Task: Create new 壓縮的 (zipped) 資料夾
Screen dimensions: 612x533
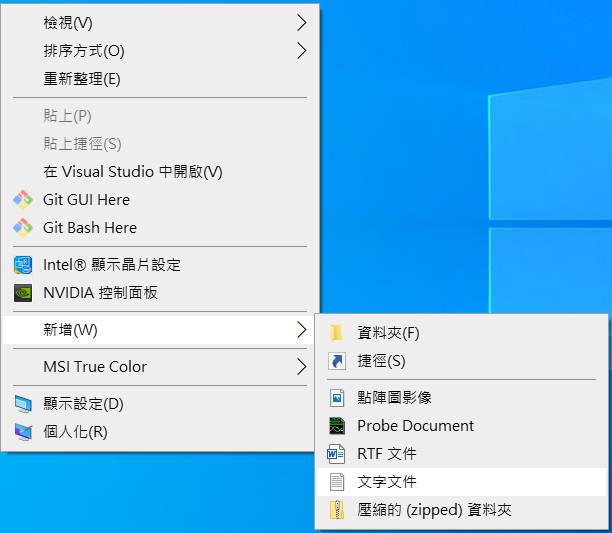Action: coord(461,510)
